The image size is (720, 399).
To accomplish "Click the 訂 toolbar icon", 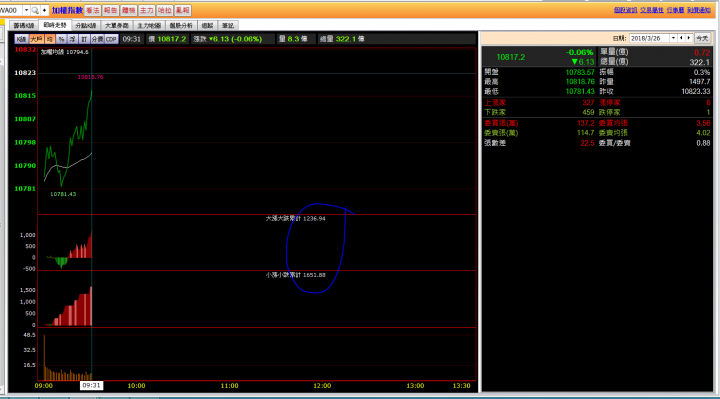I will coord(84,39).
